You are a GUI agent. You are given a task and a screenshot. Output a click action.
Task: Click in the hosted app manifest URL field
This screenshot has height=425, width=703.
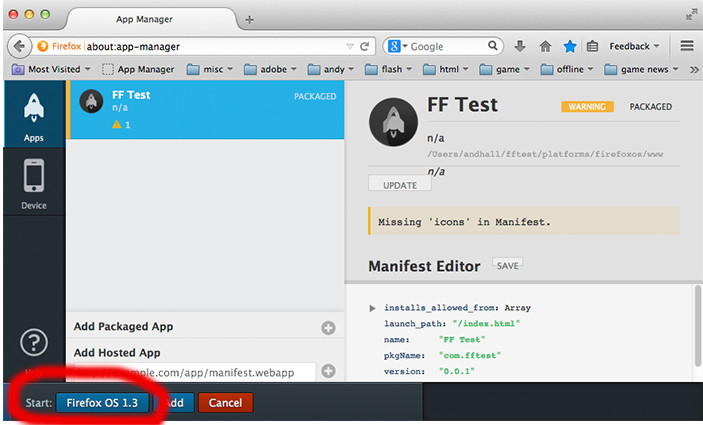click(x=193, y=372)
